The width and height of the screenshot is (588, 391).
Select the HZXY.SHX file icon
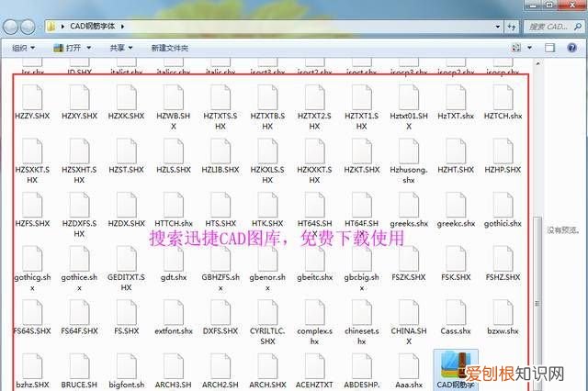pos(80,97)
